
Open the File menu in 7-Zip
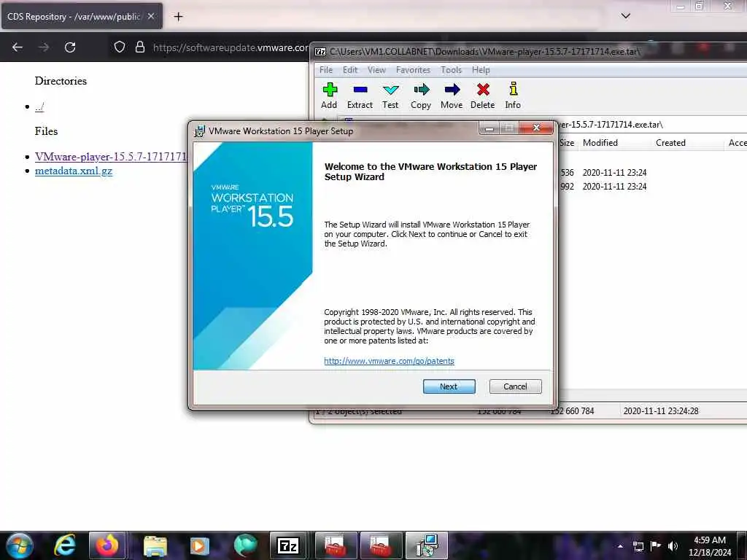point(326,70)
